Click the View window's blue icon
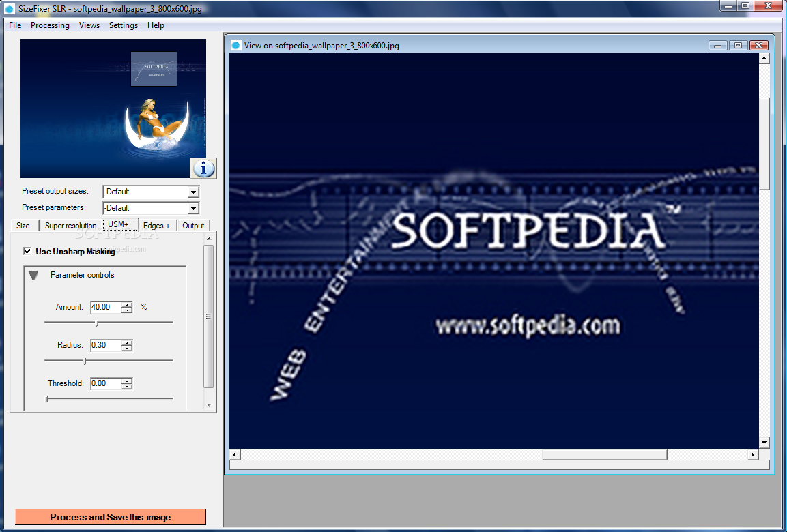 [235, 46]
